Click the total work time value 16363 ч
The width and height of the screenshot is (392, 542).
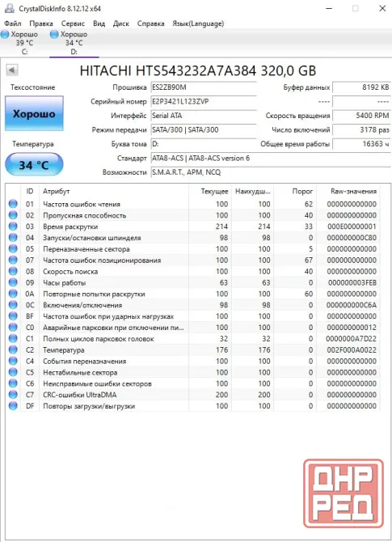click(x=361, y=144)
